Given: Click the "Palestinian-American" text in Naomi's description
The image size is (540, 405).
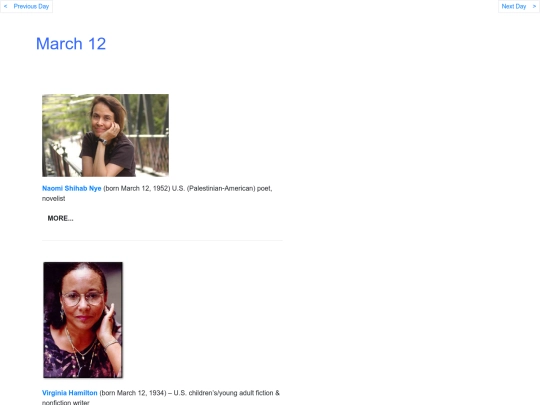Looking at the screenshot, I should point(221,188).
